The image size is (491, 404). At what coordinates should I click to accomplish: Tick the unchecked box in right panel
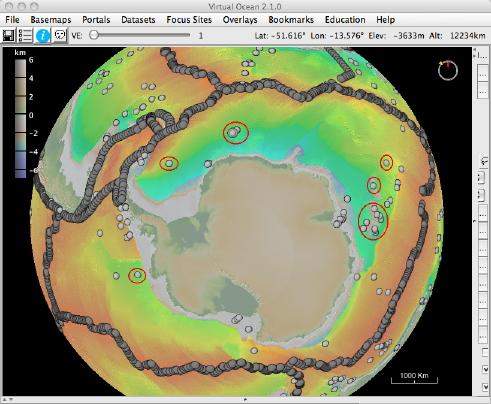[485, 352]
